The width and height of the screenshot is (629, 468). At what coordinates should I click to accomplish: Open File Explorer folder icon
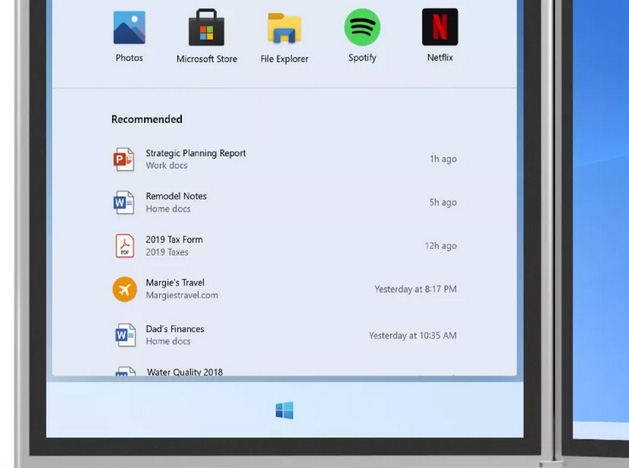pos(284,28)
